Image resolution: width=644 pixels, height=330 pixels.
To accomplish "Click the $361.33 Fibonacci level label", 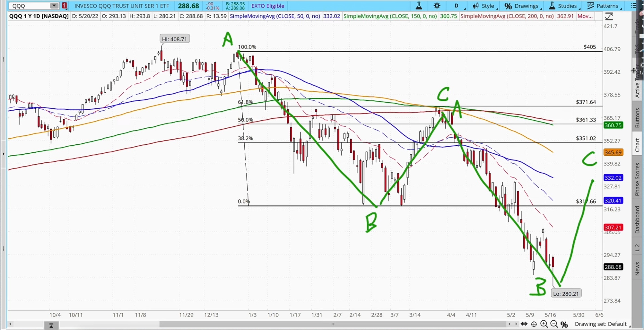I will coord(586,120).
